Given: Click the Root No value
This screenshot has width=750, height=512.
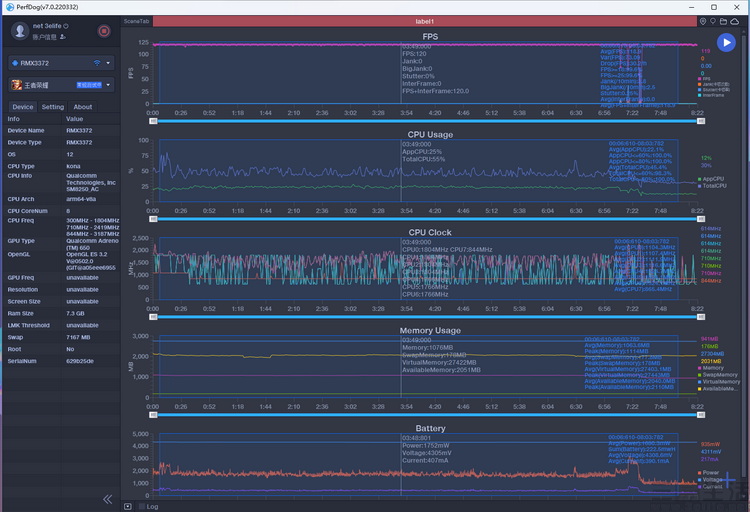Looking at the screenshot, I should tap(70, 349).
